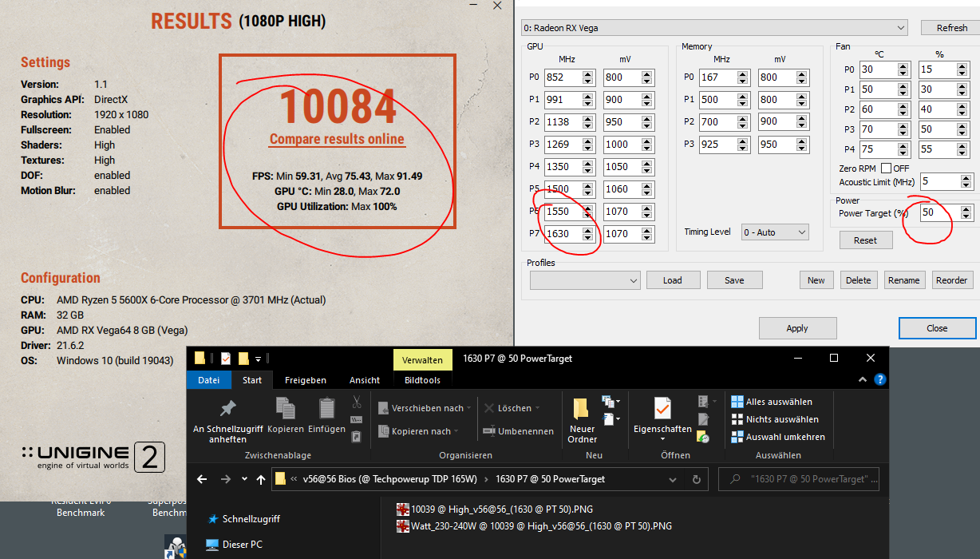Click the Alles auswählen icon
The width and height of the screenshot is (980, 559).
(737, 402)
